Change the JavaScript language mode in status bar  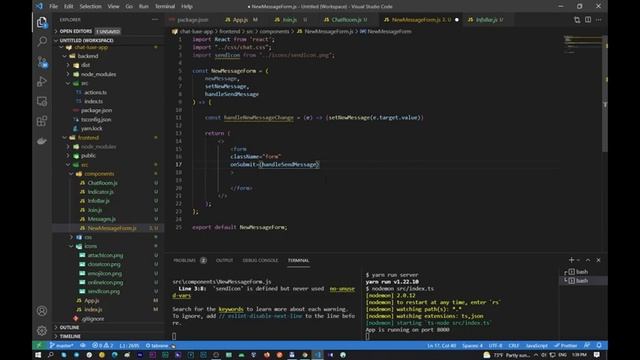tap(536, 345)
